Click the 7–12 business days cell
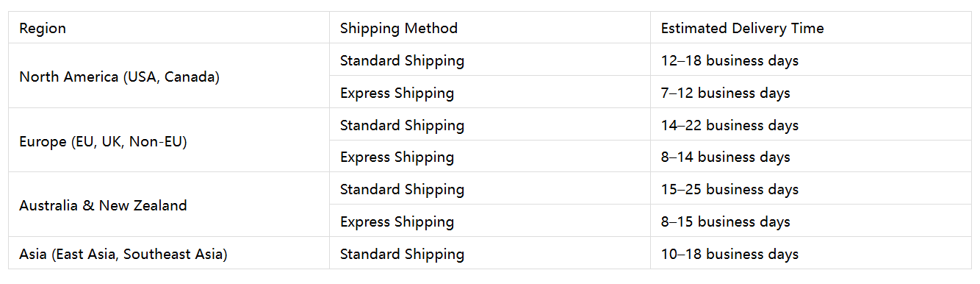Image resolution: width=980 pixels, height=284 pixels. pos(811,93)
